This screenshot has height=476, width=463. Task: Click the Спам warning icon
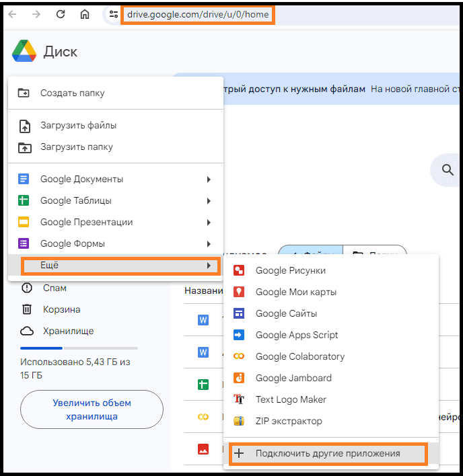click(27, 288)
